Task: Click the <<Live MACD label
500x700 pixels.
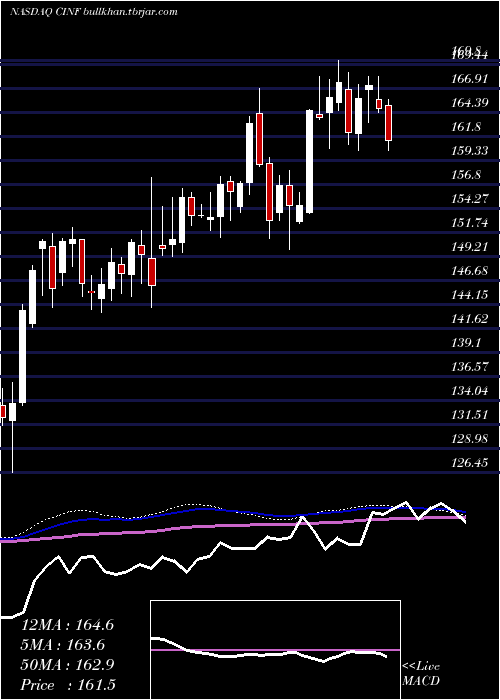Action: [421, 674]
